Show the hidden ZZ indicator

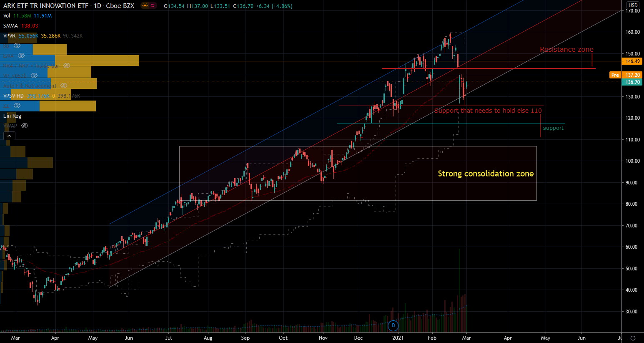[17, 106]
